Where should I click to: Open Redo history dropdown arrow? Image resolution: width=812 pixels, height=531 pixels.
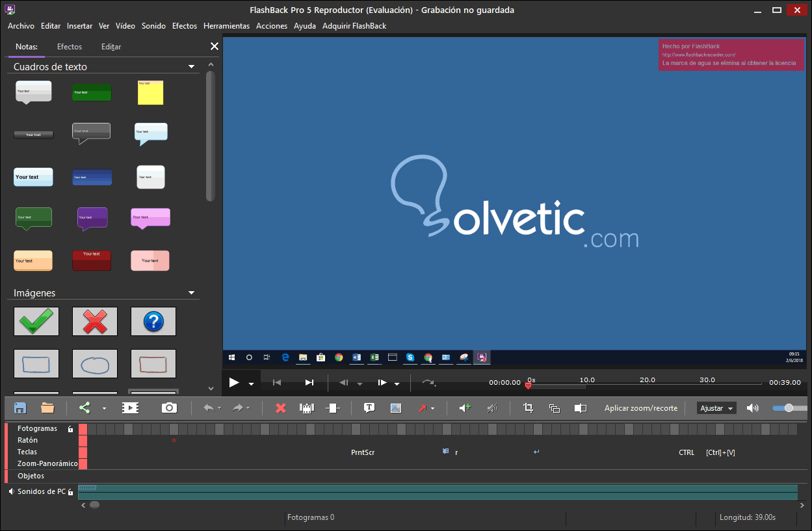248,409
